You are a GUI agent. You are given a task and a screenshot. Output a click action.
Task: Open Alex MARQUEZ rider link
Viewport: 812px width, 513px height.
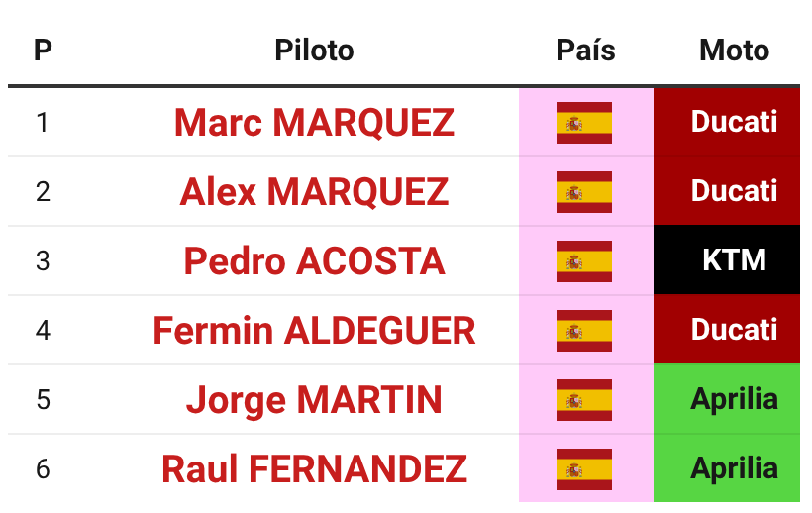314,192
